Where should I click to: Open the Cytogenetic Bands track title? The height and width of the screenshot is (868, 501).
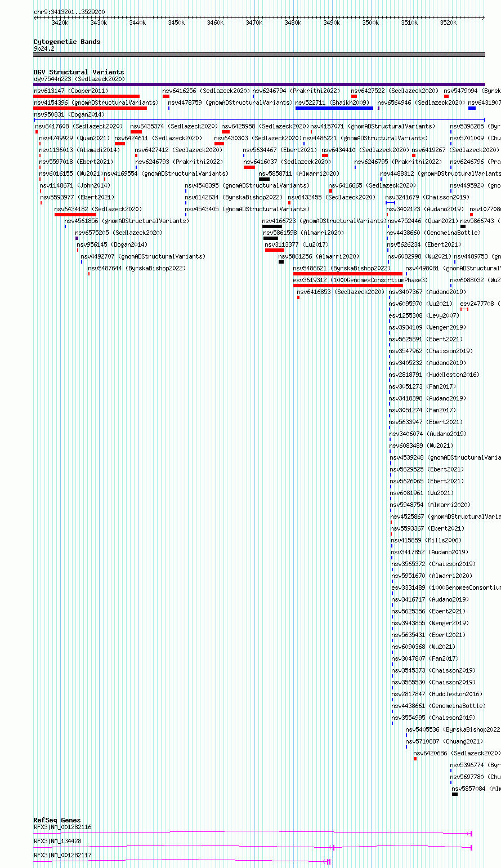tap(67, 42)
